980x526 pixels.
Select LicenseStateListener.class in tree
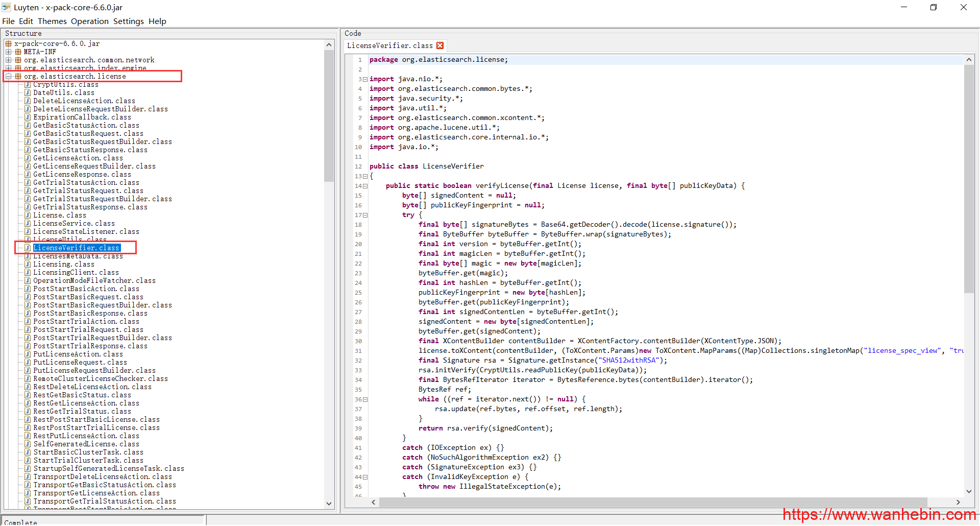click(86, 231)
